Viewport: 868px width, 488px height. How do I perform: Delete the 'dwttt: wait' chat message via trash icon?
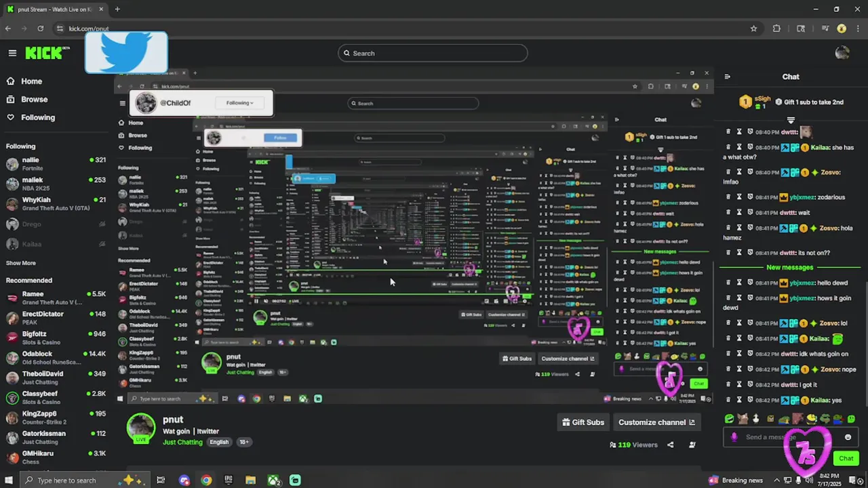tap(729, 212)
